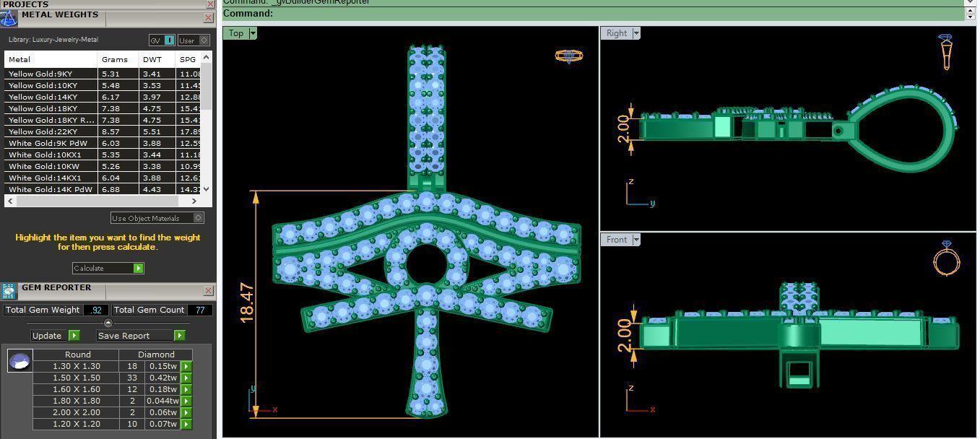Click the Diamond column header
This screenshot has height=439, width=980.
pos(156,355)
